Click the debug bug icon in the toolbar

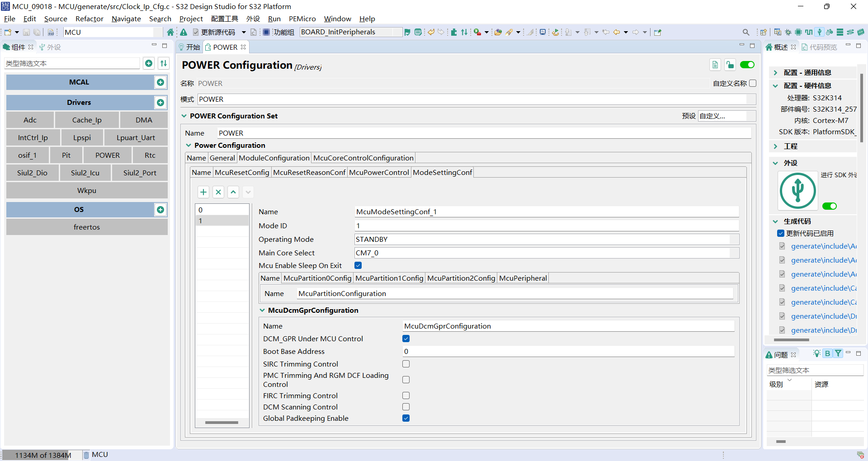point(788,32)
